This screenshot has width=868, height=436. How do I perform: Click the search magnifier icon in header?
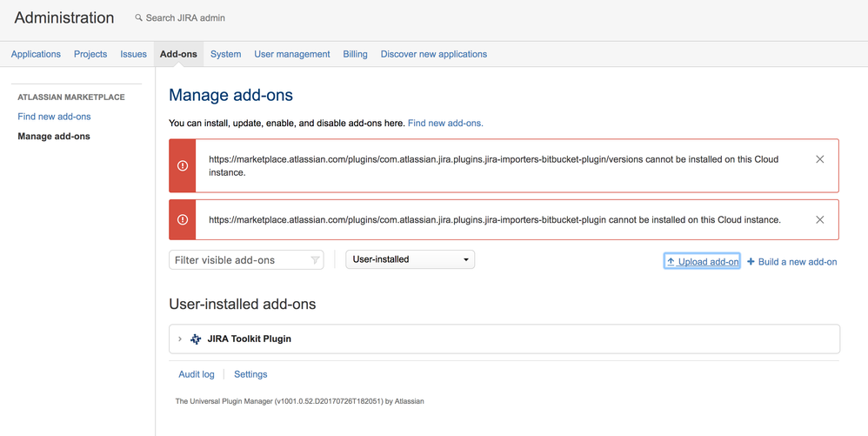point(138,17)
